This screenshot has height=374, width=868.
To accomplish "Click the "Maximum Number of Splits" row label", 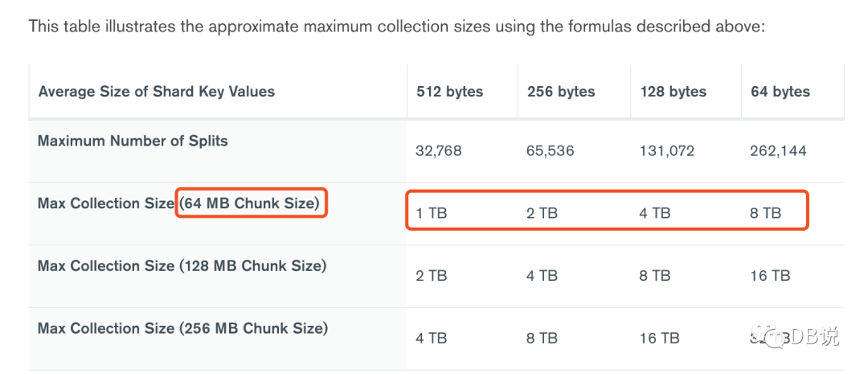I will point(133,141).
